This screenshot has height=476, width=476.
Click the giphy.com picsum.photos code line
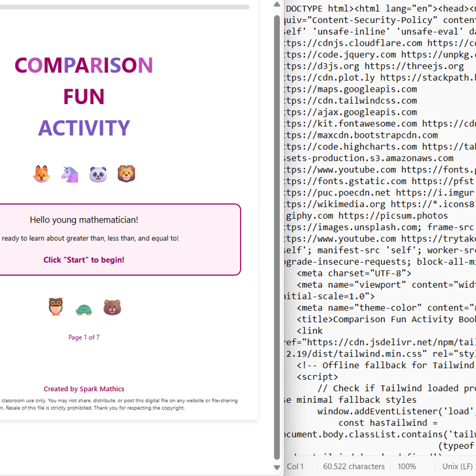pos(367,216)
